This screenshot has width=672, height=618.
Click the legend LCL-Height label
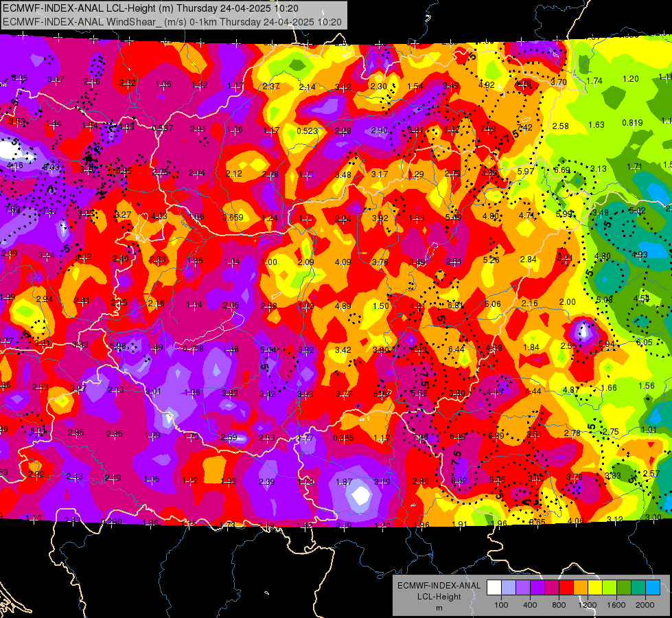(x=439, y=597)
